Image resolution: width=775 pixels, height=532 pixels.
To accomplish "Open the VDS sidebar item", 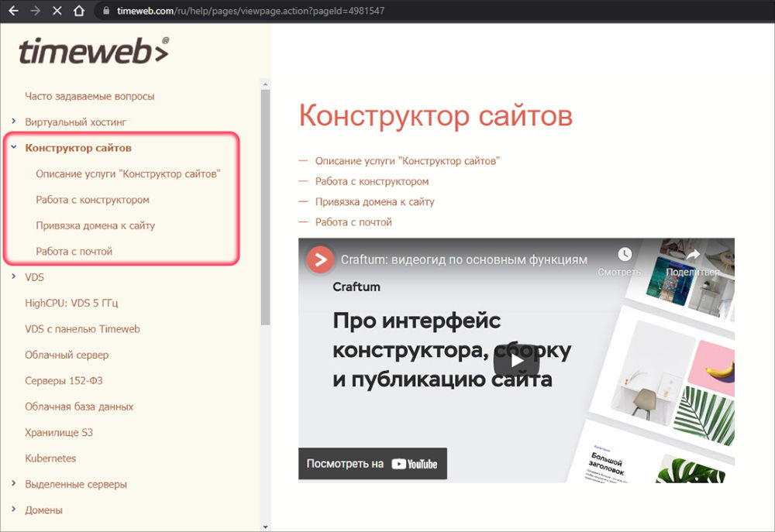I will [34, 277].
